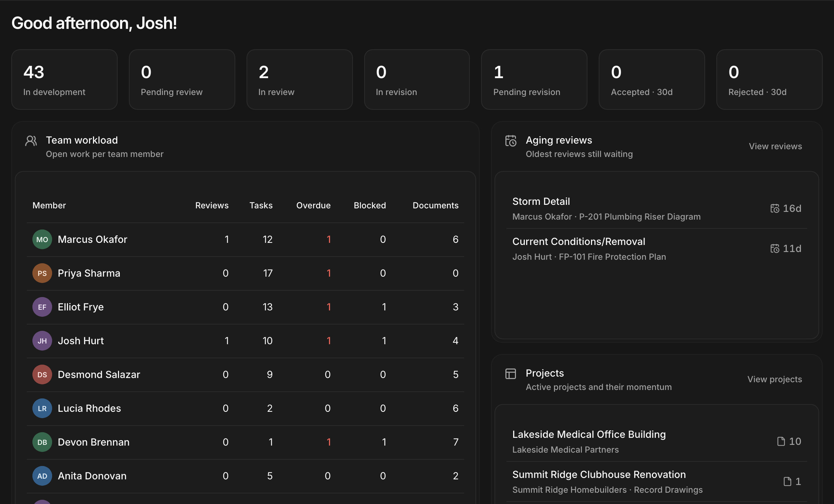Image resolution: width=834 pixels, height=504 pixels.
Task: Click the Team workload people icon
Action: 31,141
